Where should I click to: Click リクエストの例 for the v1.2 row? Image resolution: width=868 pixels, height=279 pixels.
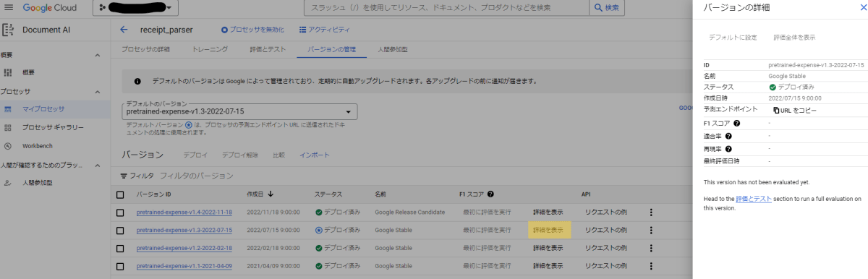[x=605, y=248]
